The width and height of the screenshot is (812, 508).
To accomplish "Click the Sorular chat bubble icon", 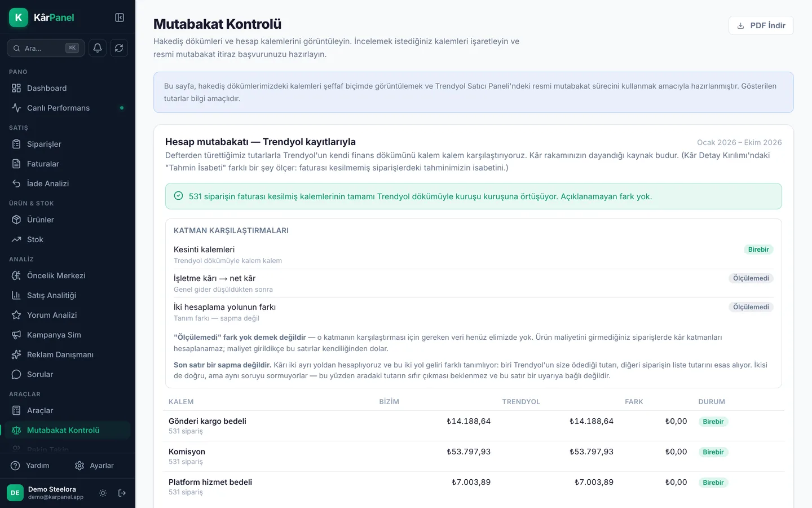I will [x=16, y=374].
